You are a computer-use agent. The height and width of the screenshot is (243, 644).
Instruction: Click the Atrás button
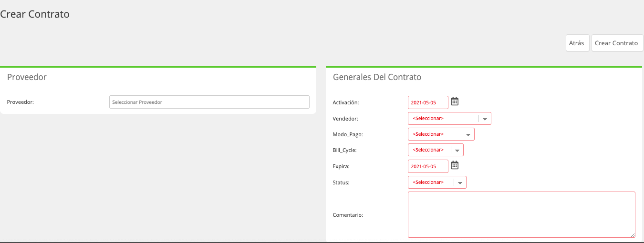click(577, 43)
